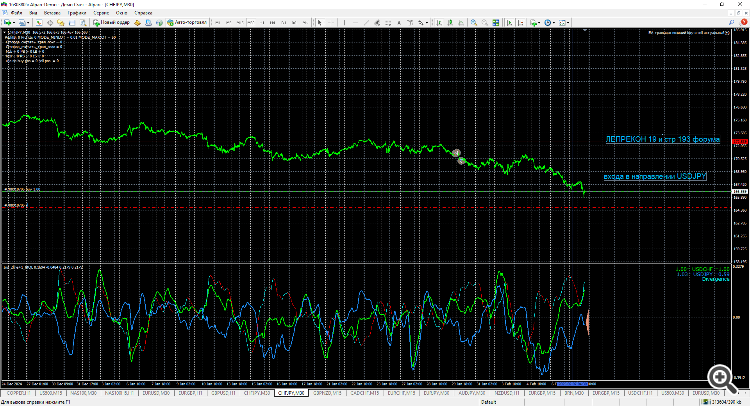Click the magnifier overlay in bottom-right corner
This screenshot has width=750, height=406.
coord(718,375)
